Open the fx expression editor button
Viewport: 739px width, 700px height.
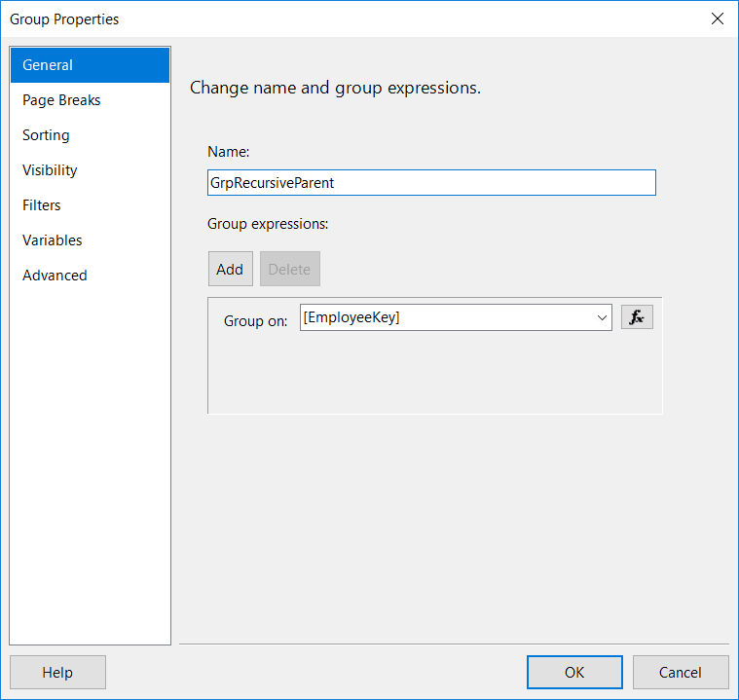point(637,317)
